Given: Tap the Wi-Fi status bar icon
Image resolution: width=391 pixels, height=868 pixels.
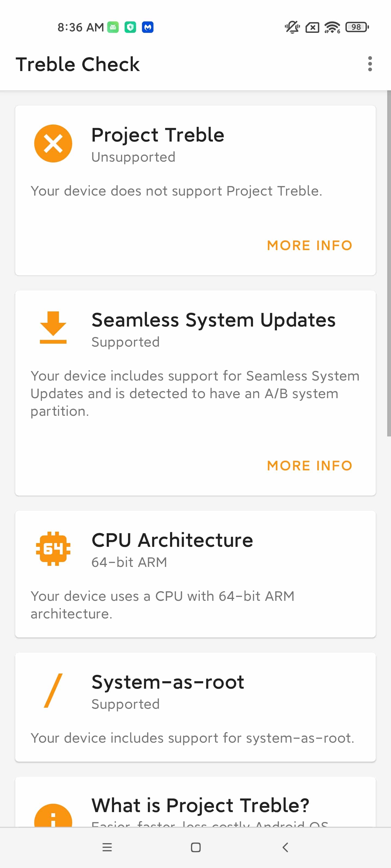Looking at the screenshot, I should click(332, 27).
